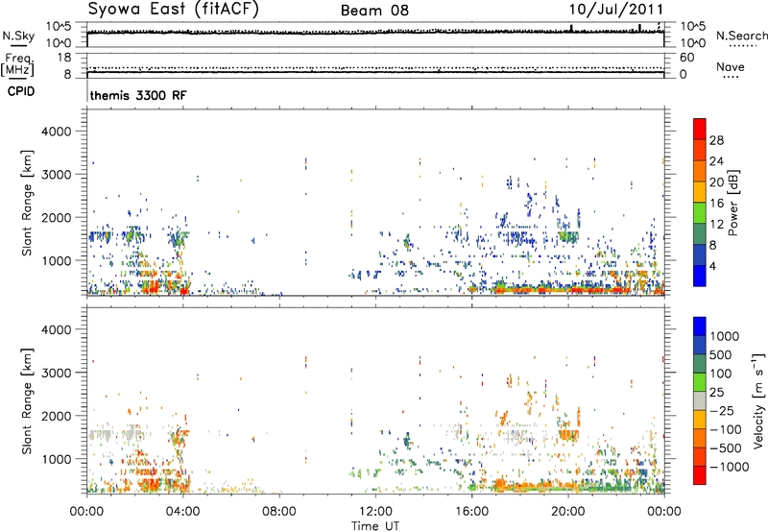Screen dimensions: 768x532
Task: Click the '28' label on Power colorbar
Action: coord(716,140)
